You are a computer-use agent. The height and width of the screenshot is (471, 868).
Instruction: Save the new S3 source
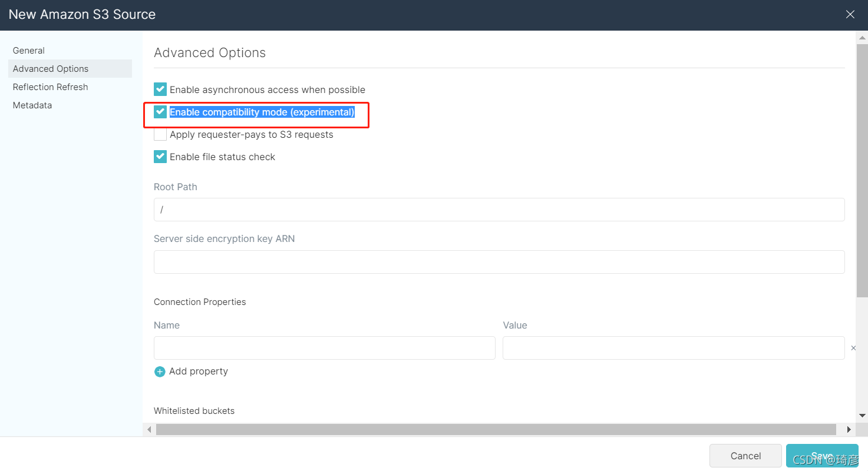coord(821,456)
